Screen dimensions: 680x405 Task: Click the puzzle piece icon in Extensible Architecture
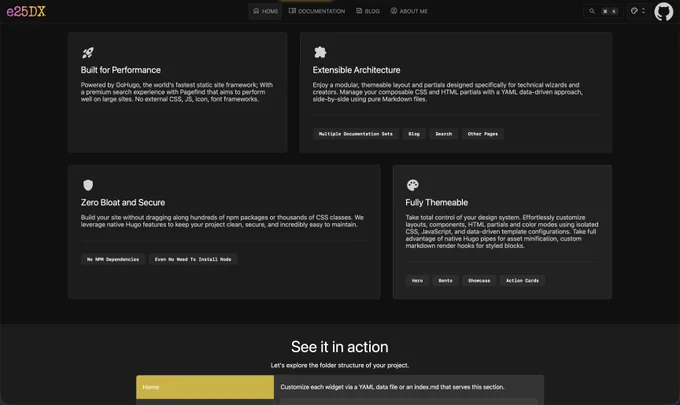click(320, 52)
